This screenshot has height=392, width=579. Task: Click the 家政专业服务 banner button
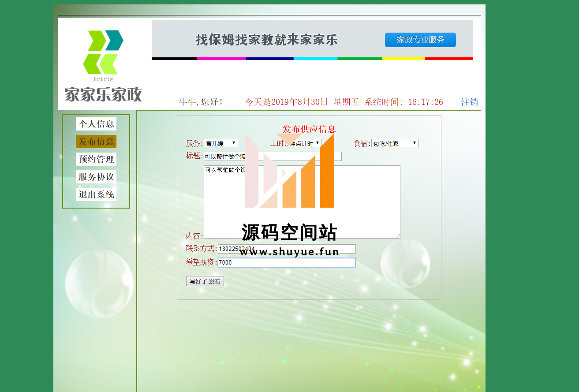click(420, 40)
